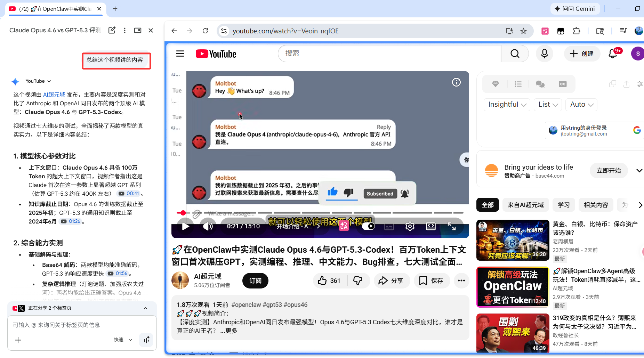Select the 相关内容 filter chip
Viewport: 644px width, 358px height.
tap(596, 205)
